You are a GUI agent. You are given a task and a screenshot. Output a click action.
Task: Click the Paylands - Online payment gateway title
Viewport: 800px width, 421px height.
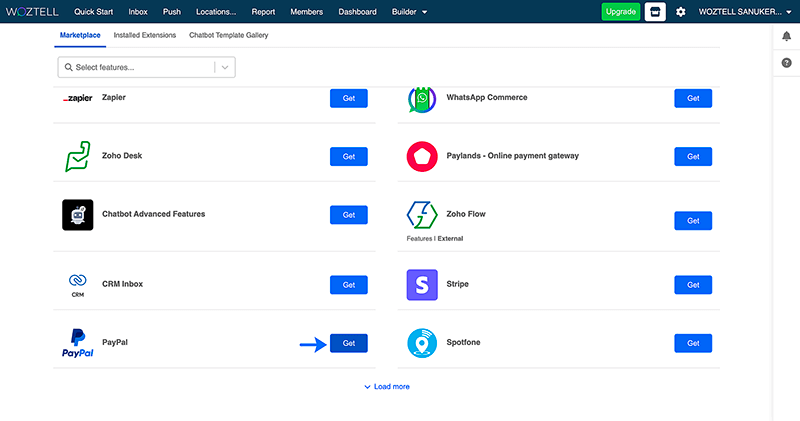pos(512,156)
